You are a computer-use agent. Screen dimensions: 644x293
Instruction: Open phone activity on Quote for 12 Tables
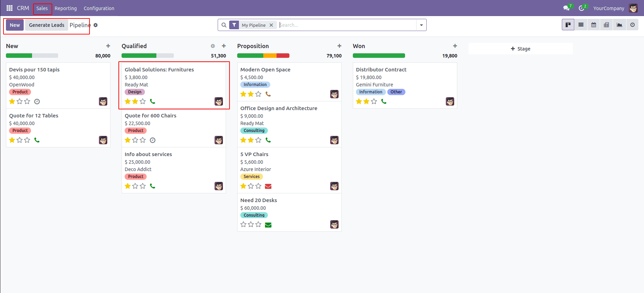coord(37,140)
